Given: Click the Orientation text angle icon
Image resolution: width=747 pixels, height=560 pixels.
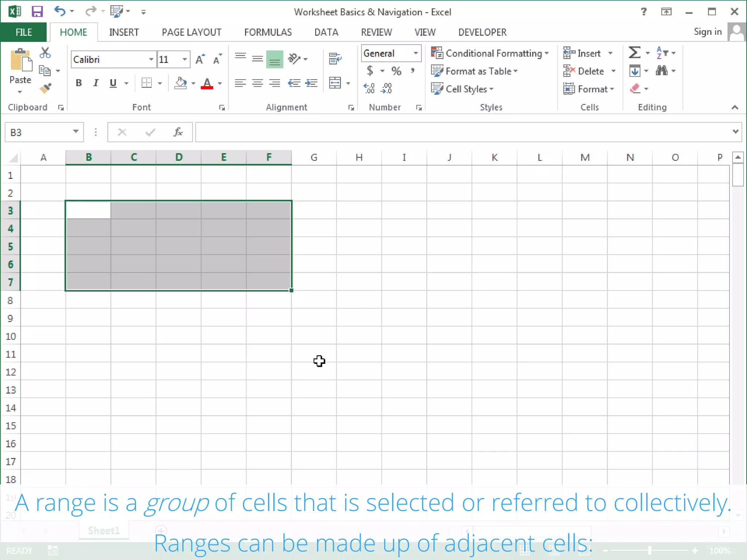Looking at the screenshot, I should (294, 58).
